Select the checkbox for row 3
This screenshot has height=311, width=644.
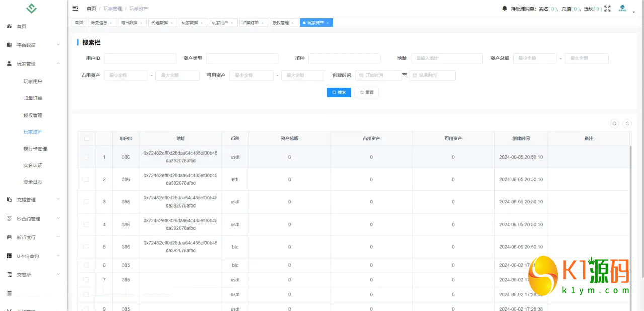pyautogui.click(x=86, y=202)
